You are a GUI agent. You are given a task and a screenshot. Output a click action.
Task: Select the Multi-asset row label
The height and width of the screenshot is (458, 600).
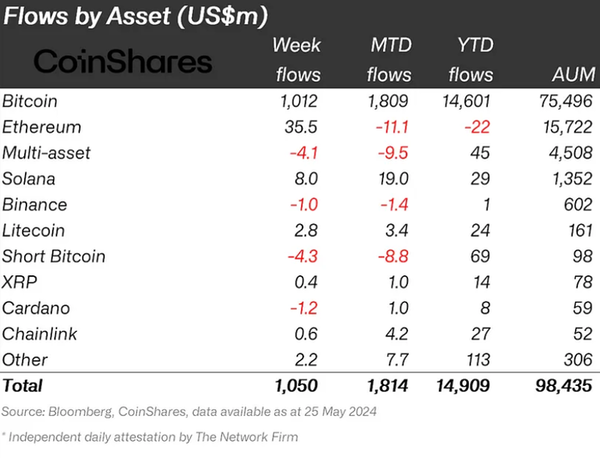46,153
